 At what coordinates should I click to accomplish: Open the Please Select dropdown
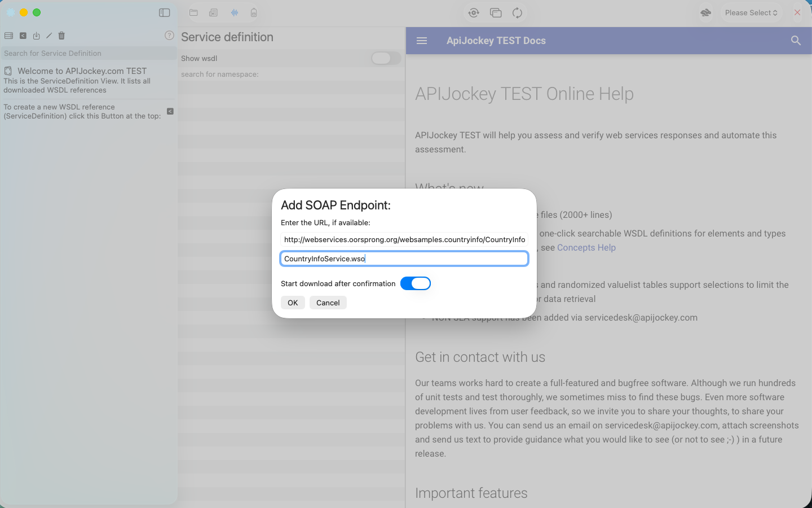pyautogui.click(x=751, y=12)
